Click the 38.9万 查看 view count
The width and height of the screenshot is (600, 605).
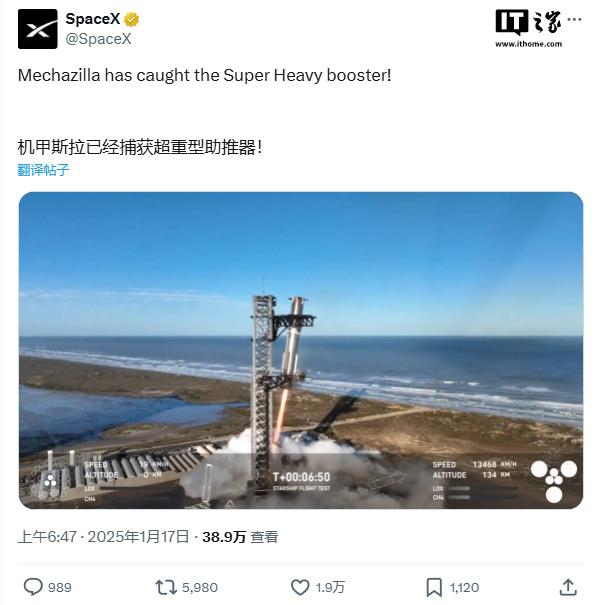point(240,537)
